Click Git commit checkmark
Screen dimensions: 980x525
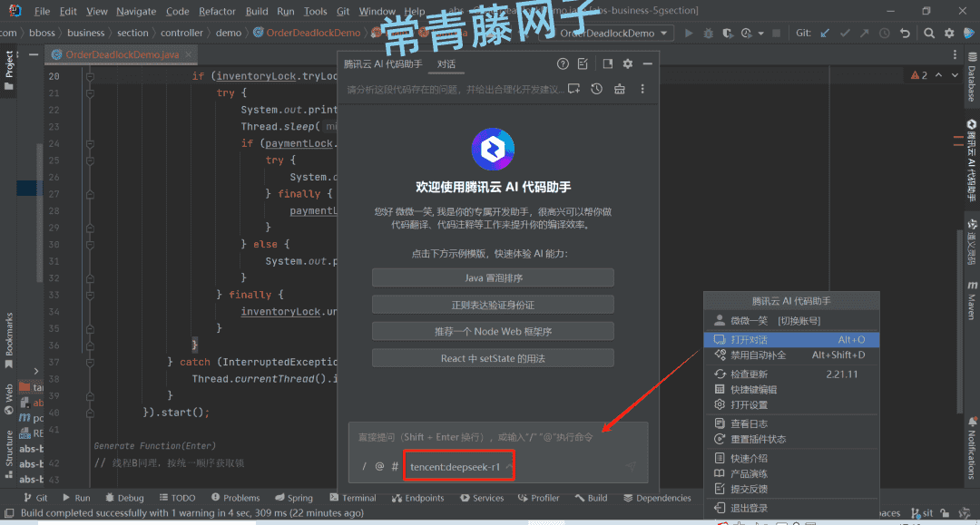click(845, 33)
